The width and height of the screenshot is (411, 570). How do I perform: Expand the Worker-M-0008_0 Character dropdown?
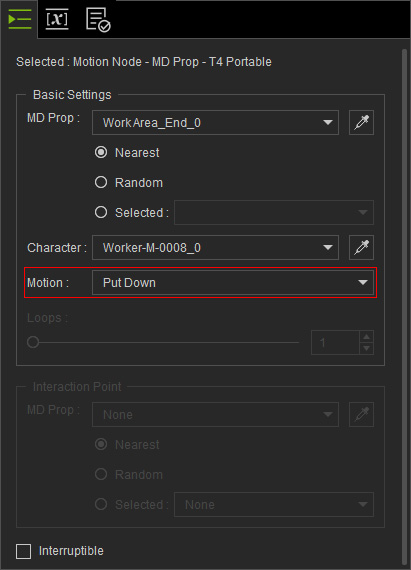tap(215, 248)
